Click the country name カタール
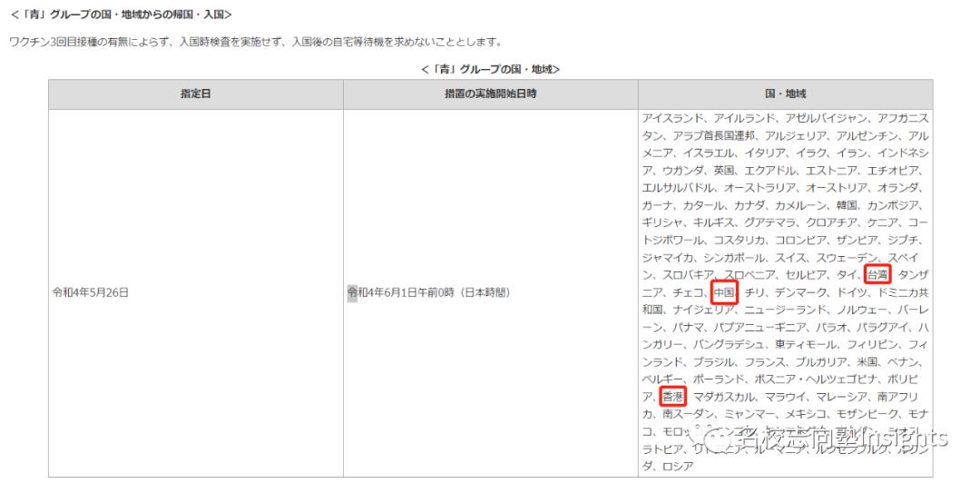980x483 pixels. click(703, 205)
